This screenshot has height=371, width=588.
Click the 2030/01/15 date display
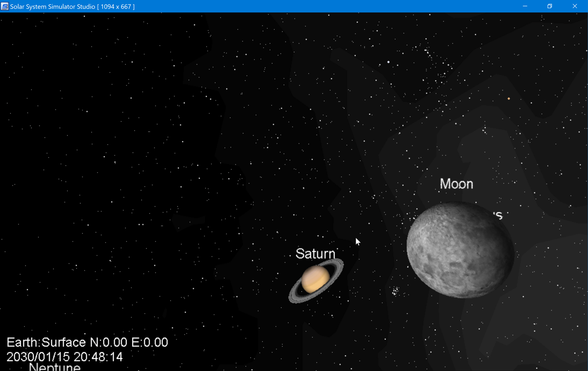click(x=38, y=357)
